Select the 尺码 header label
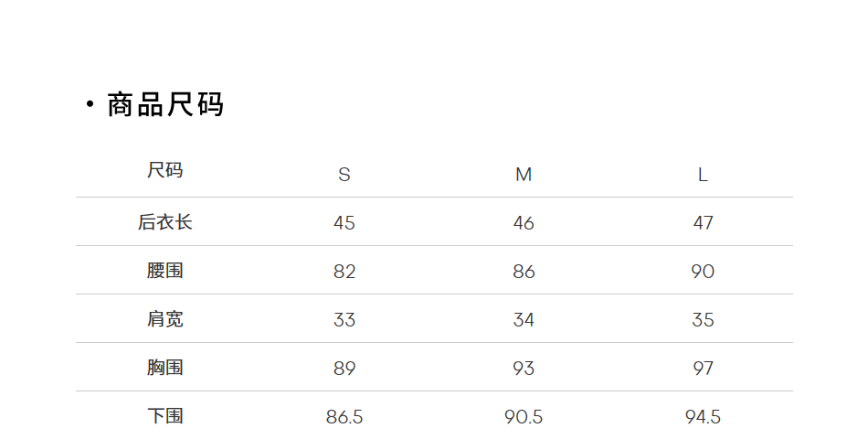This screenshot has height=439, width=868. tap(165, 170)
